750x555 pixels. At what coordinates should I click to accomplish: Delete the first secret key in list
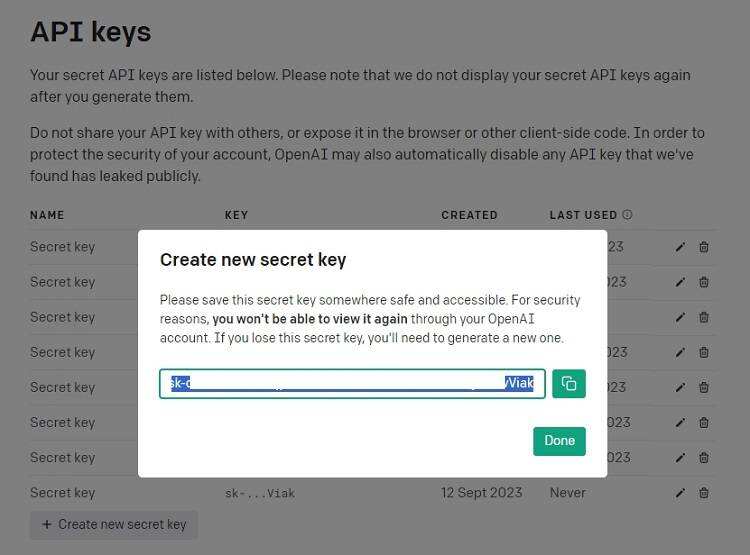tap(704, 247)
